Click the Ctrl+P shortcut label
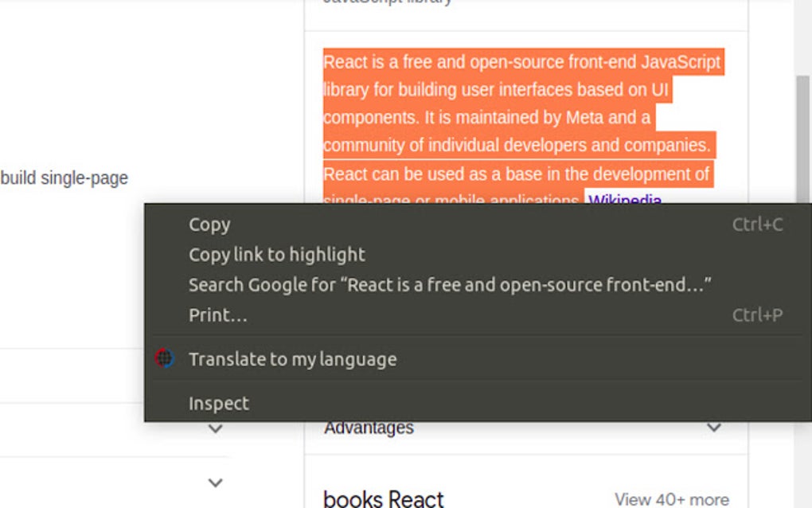The image size is (812, 508). [758, 315]
